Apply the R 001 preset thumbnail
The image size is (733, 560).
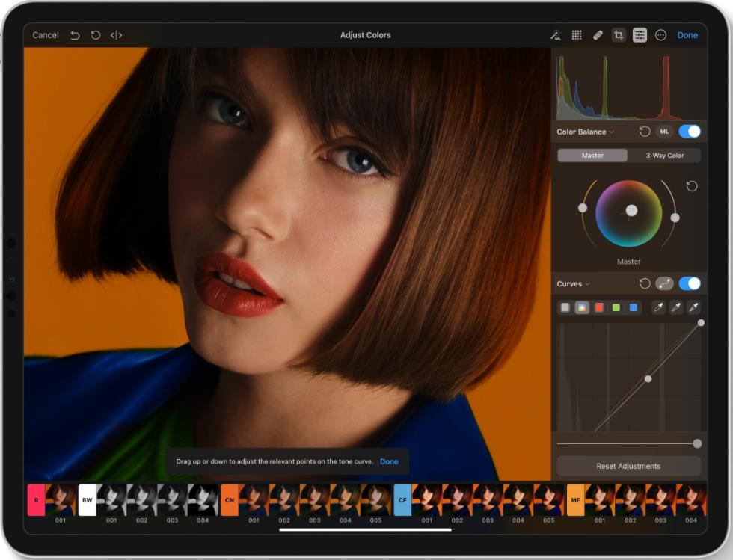61,500
